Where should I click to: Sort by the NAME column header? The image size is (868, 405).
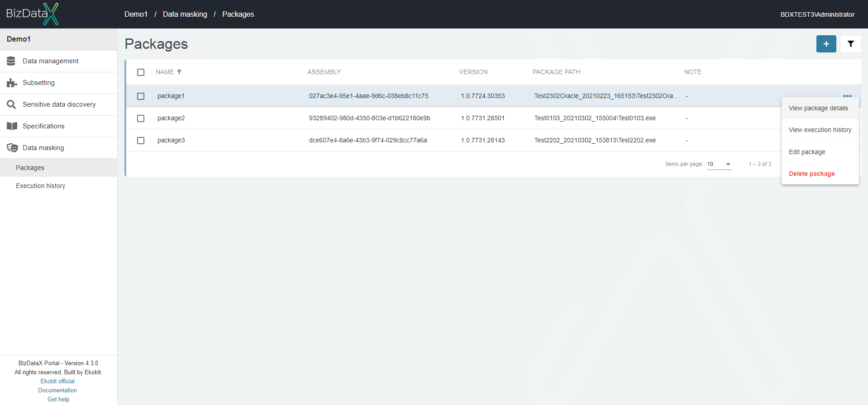point(165,72)
